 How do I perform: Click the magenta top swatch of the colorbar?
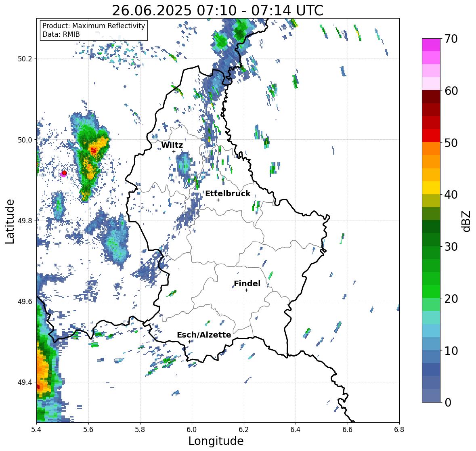pyautogui.click(x=431, y=45)
